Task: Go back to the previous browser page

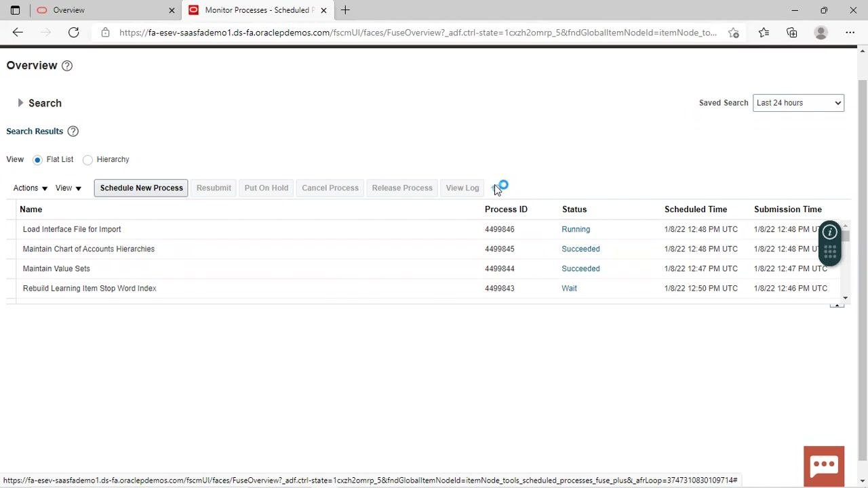Action: [x=18, y=32]
